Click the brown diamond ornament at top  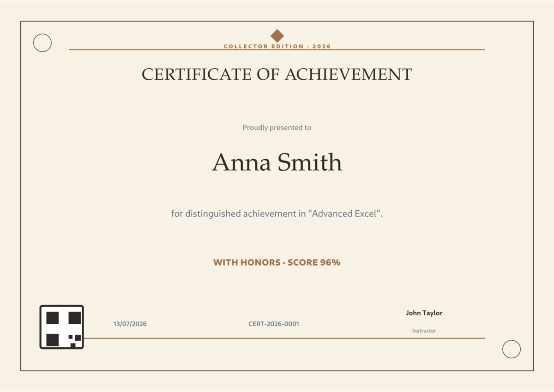pyautogui.click(x=277, y=36)
